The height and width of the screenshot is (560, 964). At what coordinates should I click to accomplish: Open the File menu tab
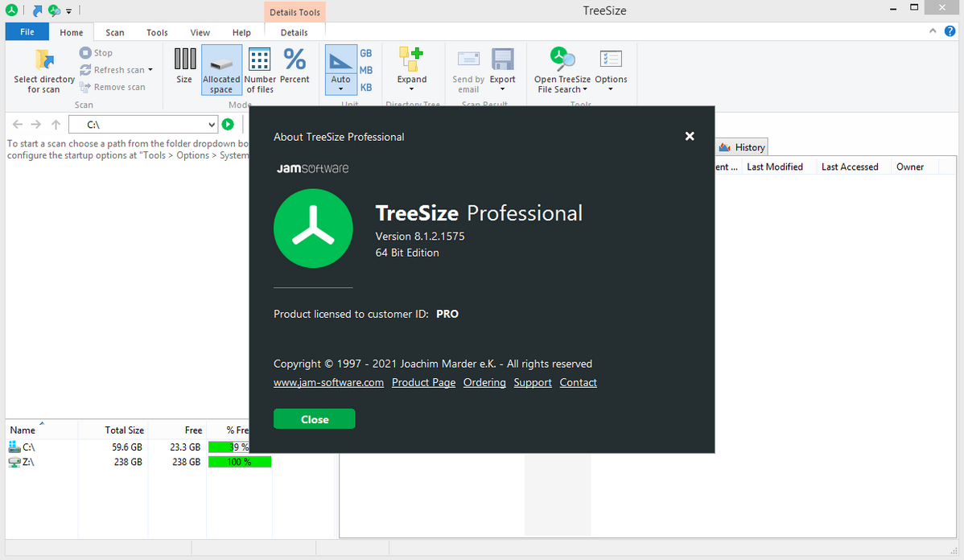click(x=27, y=32)
